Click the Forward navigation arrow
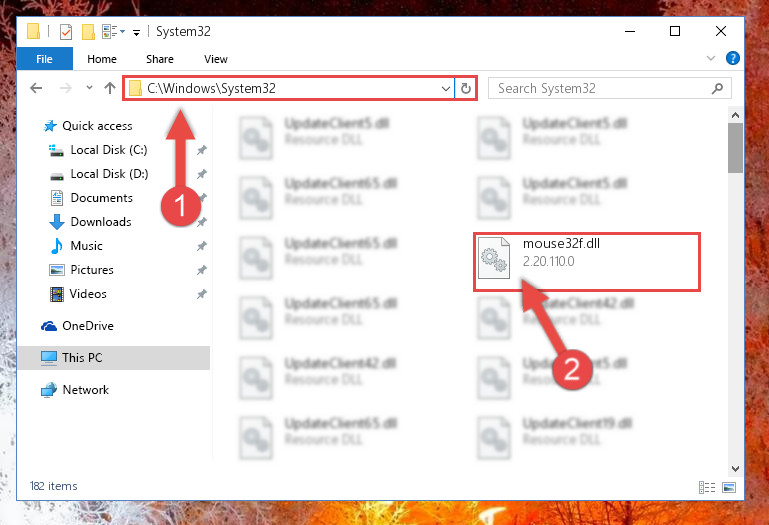769x525 pixels. [x=65, y=88]
